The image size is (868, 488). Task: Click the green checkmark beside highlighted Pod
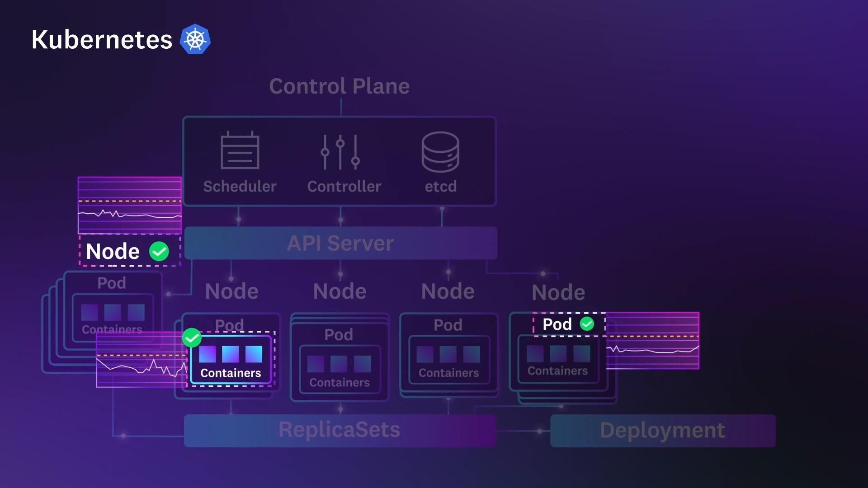click(x=587, y=324)
